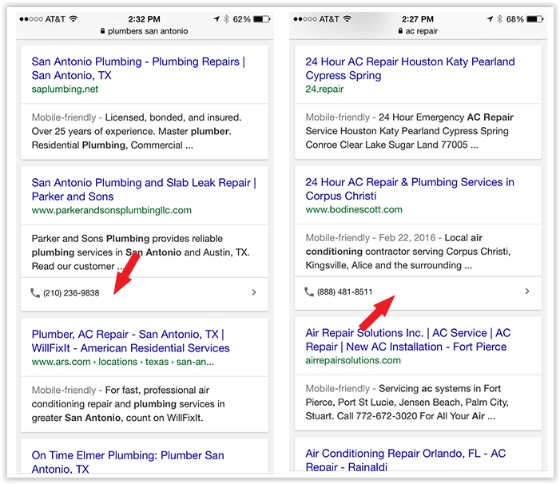
Task: Open On Time Elmer Plumbing result
Action: (x=128, y=461)
